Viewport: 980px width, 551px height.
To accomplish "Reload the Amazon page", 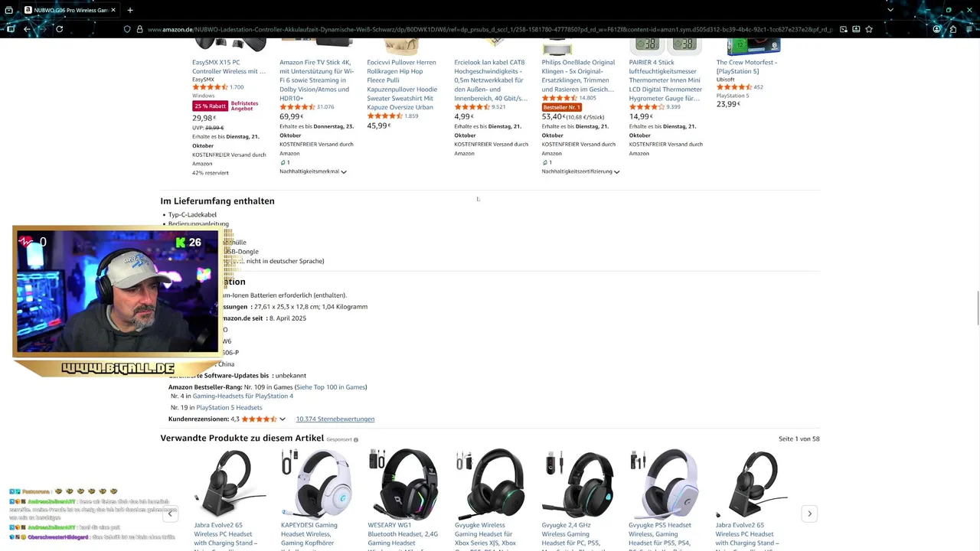I will click(59, 29).
